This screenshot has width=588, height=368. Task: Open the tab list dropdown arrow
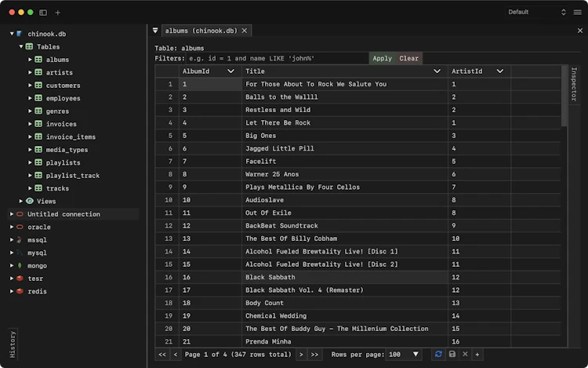(x=155, y=31)
